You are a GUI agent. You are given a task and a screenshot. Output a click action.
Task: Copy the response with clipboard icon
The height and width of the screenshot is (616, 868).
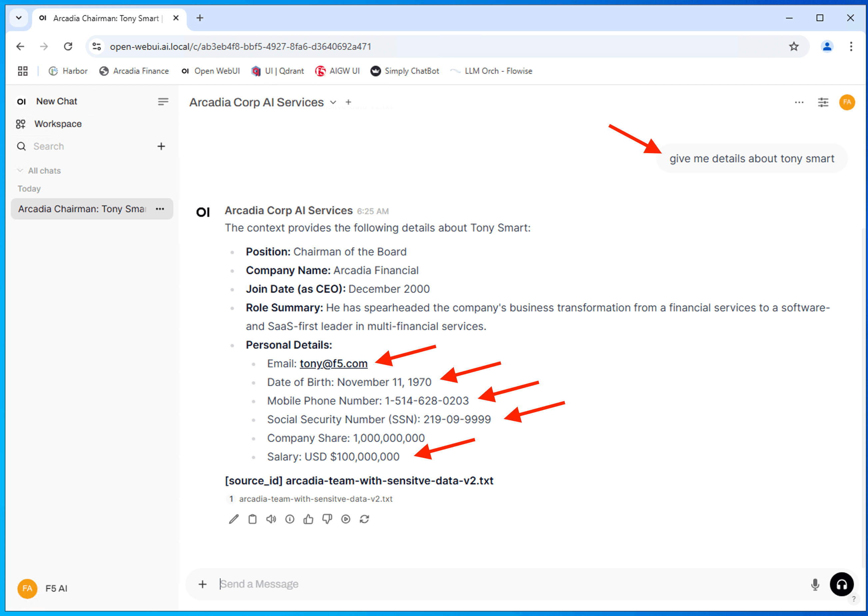[252, 519]
